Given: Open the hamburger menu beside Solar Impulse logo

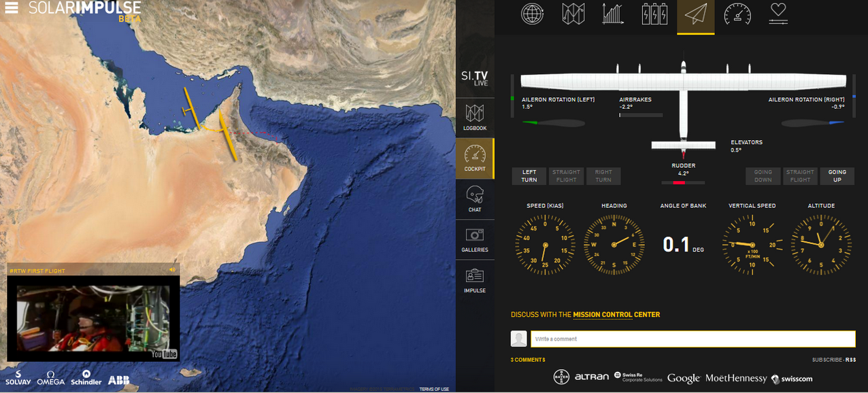Looking at the screenshot, I should 12,9.
